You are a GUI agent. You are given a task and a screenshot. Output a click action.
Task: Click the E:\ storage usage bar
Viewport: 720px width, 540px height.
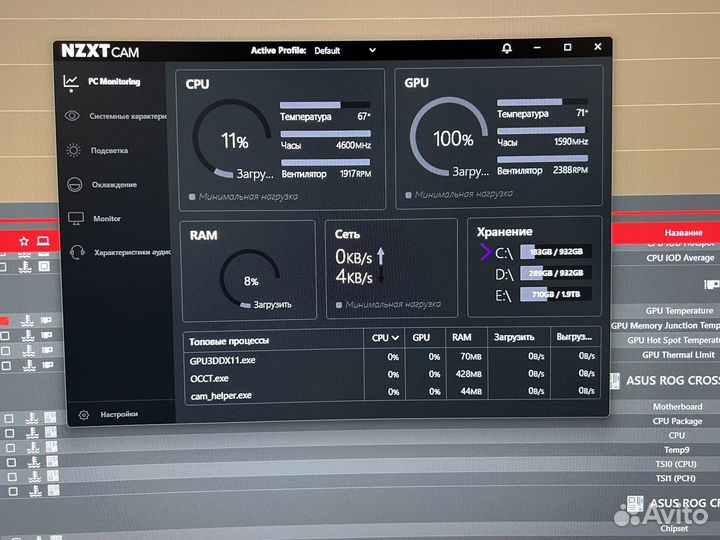[x=555, y=294]
